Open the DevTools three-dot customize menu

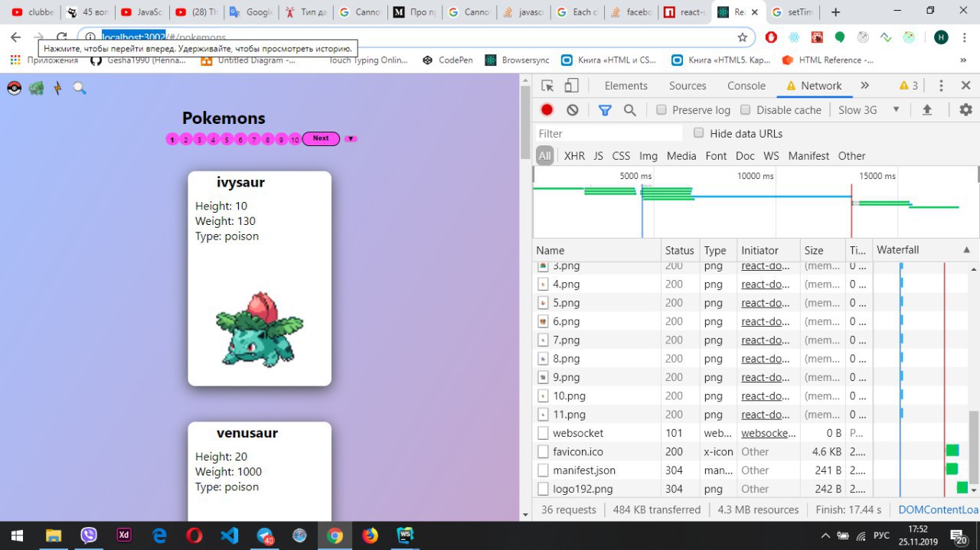(941, 86)
